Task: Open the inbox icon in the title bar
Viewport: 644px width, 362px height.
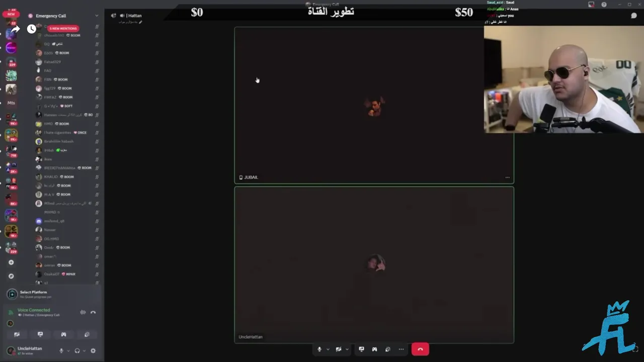Action: coord(591,5)
